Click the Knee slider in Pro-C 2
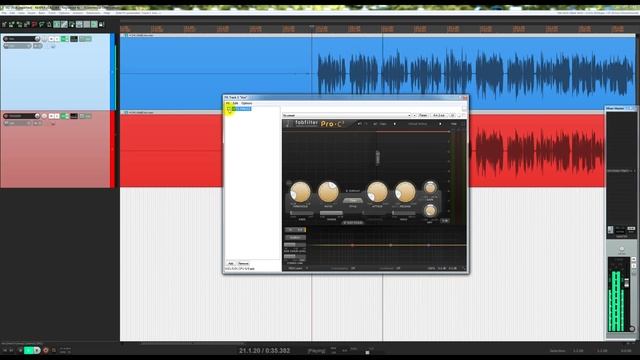The image size is (640, 360). [x=302, y=213]
